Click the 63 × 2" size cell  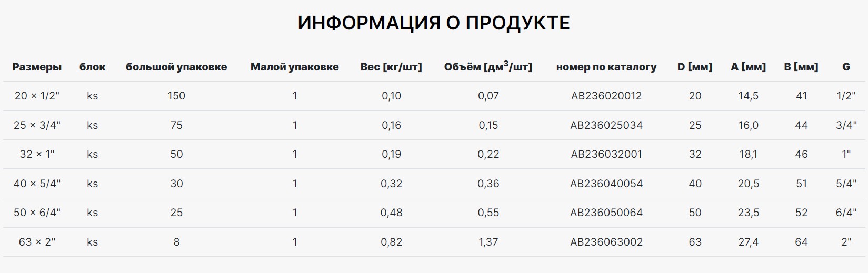(x=37, y=242)
